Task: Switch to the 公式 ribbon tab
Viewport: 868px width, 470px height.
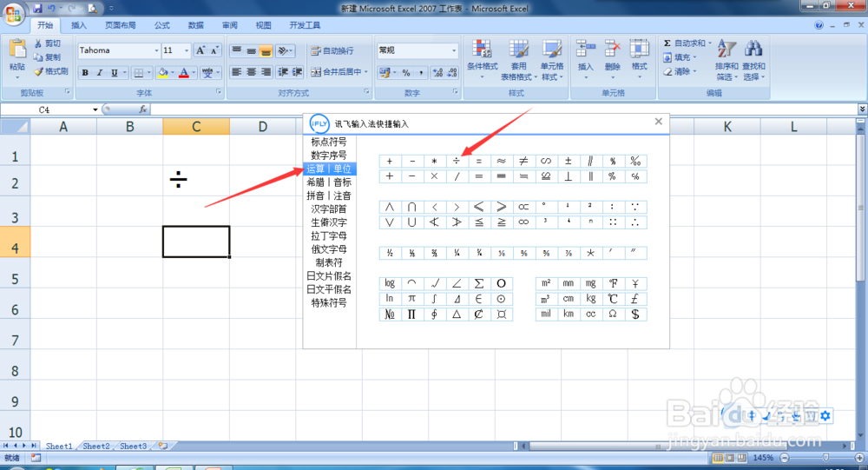Action: pos(162,25)
